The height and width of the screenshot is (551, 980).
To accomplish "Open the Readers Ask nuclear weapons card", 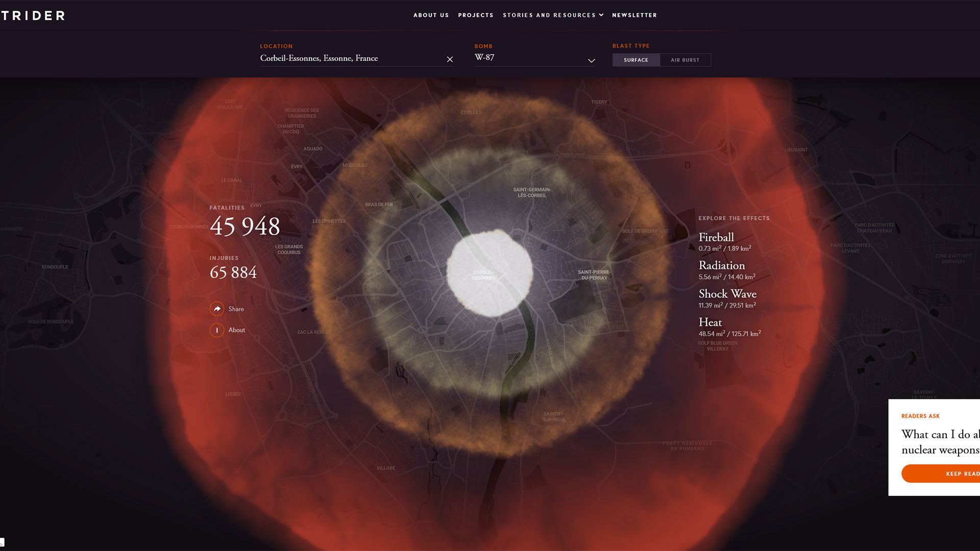I will pyautogui.click(x=940, y=441).
